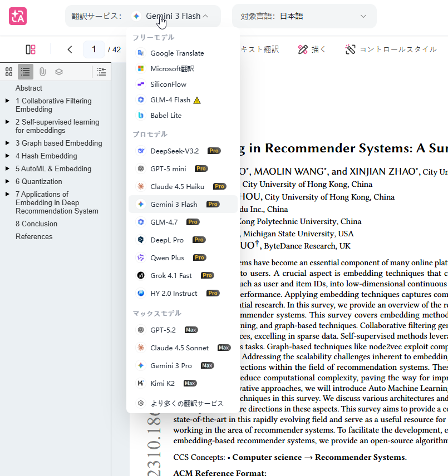448x476 pixels.
Task: Open the attachments paperclip view
Action: (42, 72)
